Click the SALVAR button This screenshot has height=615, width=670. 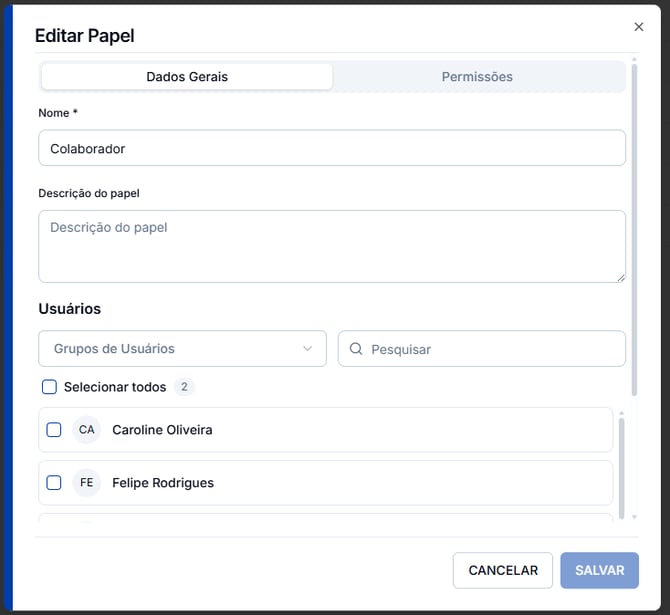click(599, 570)
